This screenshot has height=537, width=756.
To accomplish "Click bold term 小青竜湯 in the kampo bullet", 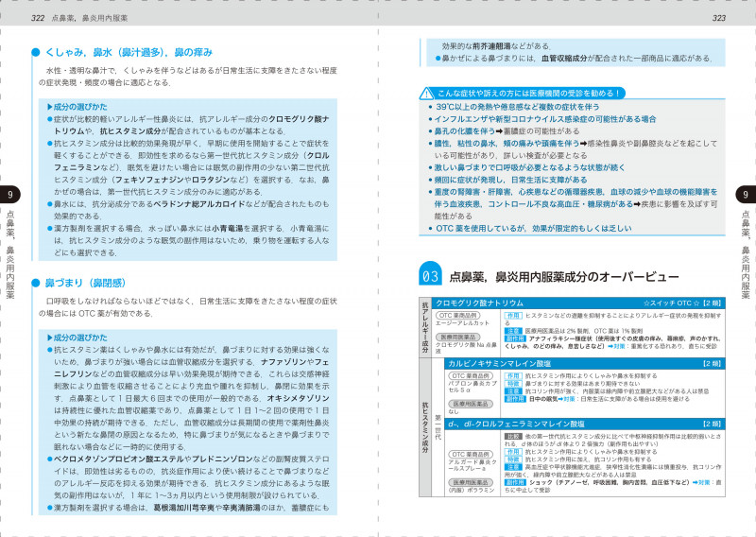I will click(x=227, y=228).
